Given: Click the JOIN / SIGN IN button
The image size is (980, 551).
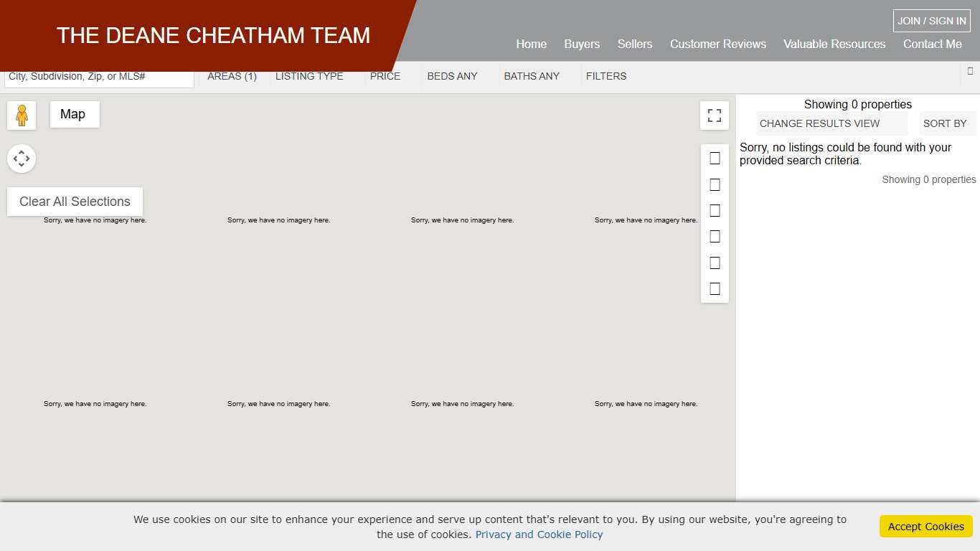Looking at the screenshot, I should [x=931, y=21].
